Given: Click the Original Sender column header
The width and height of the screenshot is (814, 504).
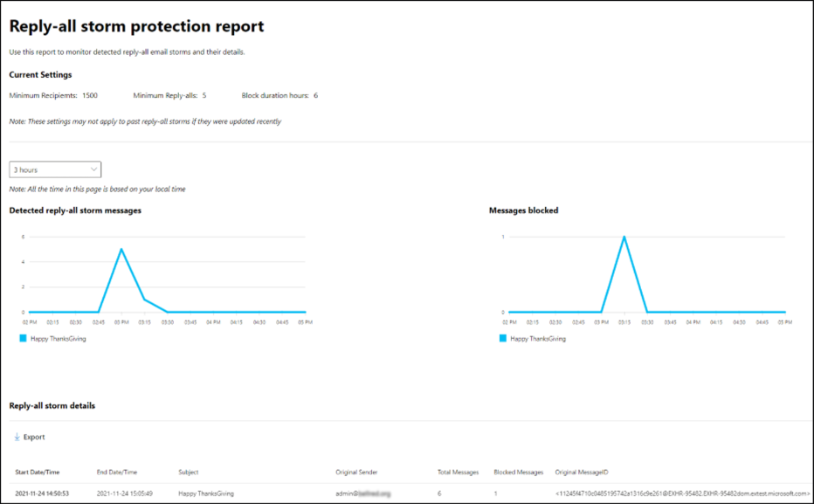Looking at the screenshot, I should 356,472.
